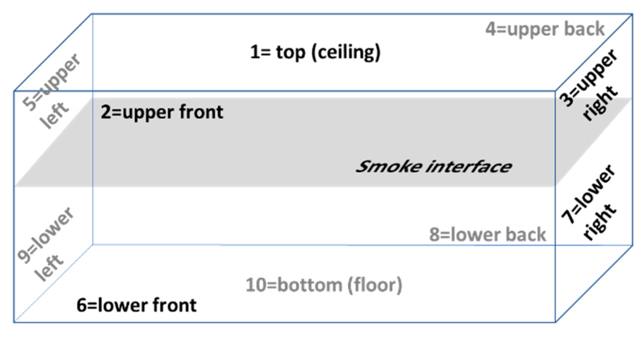
Task: Click the front upper-left corner of the box
Action: (14, 91)
